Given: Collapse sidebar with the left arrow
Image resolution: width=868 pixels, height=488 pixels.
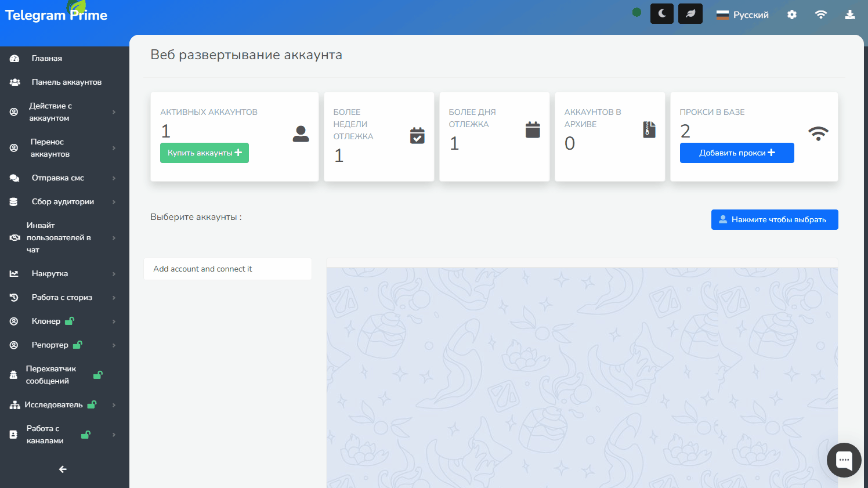Looking at the screenshot, I should click(x=63, y=469).
